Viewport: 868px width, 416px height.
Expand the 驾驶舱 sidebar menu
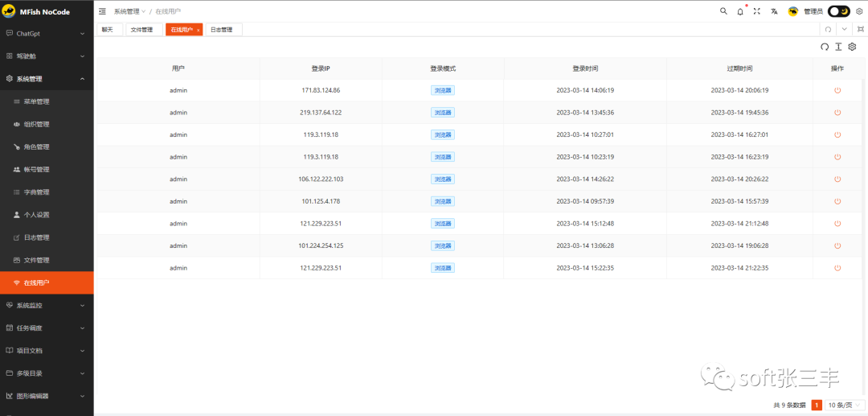point(47,56)
